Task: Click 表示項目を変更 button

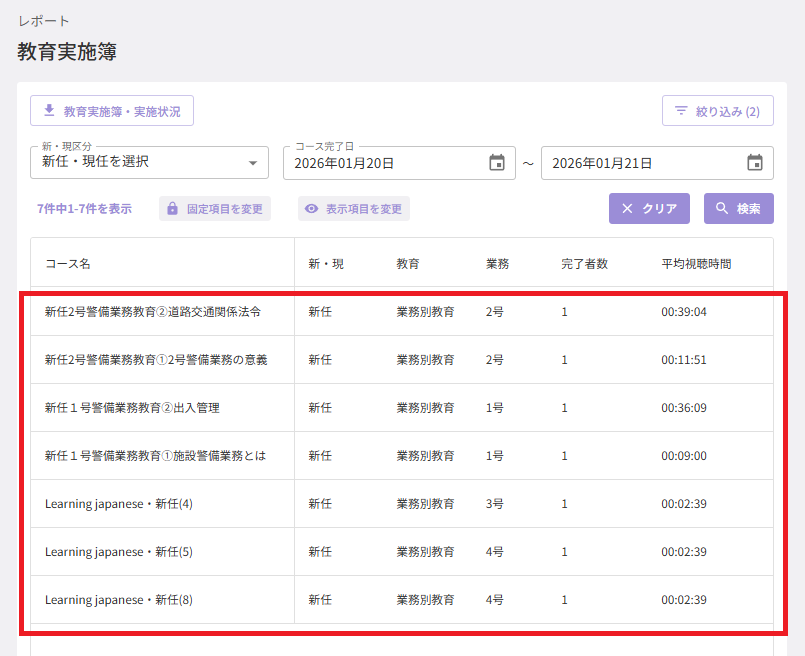Action: [354, 209]
